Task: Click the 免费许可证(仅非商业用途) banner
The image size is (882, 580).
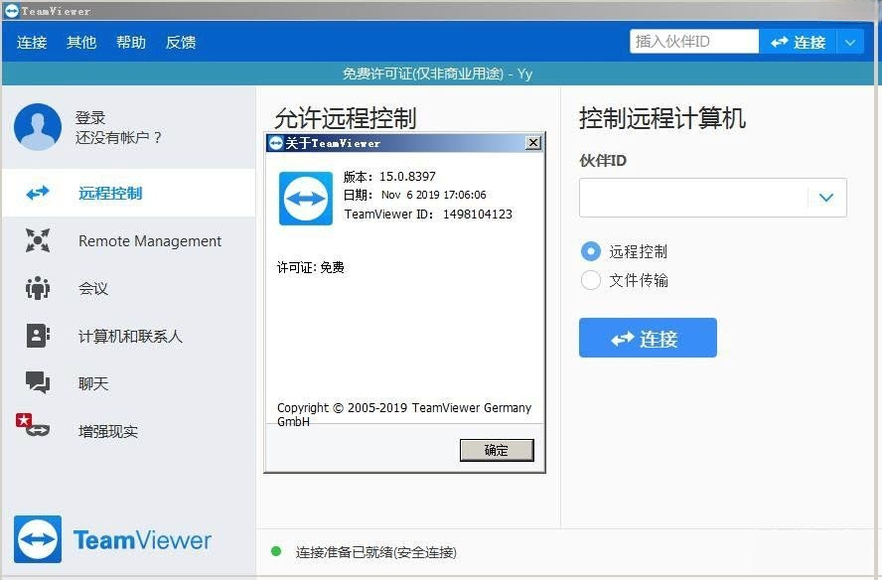Action: (438, 74)
